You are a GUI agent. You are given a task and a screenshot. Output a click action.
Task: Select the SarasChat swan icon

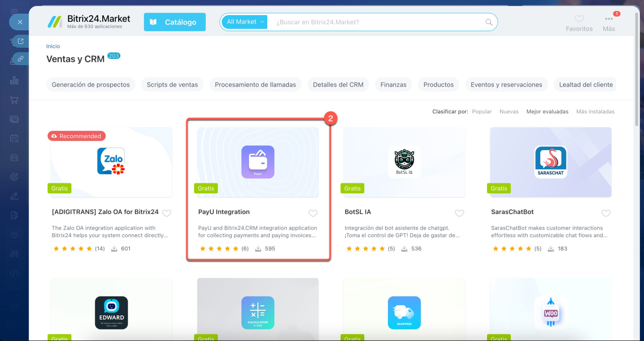pos(550,162)
